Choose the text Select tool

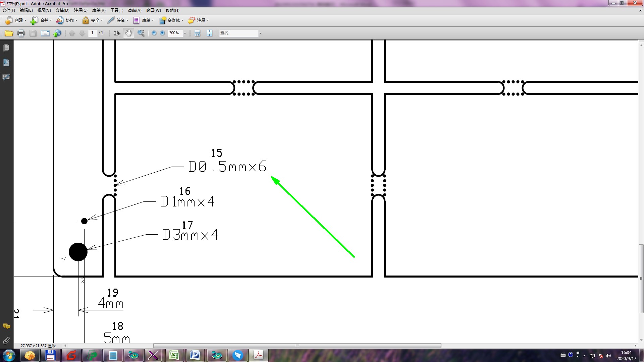[116, 33]
